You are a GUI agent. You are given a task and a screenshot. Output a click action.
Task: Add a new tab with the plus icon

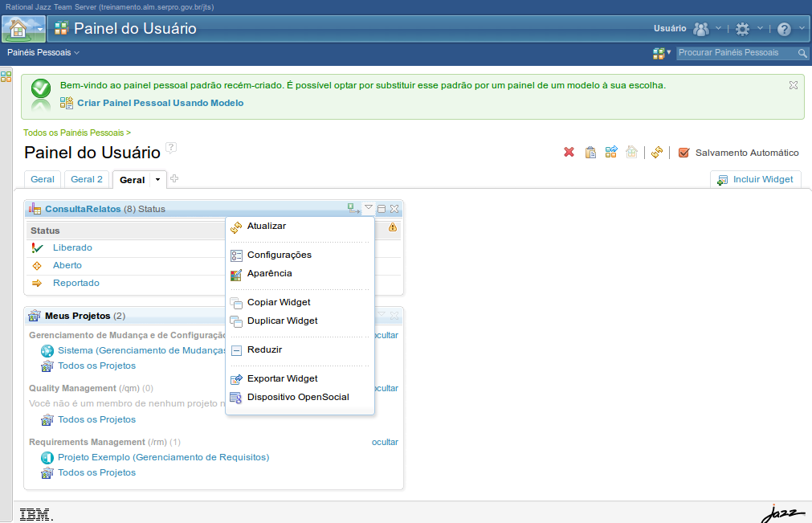(x=174, y=178)
